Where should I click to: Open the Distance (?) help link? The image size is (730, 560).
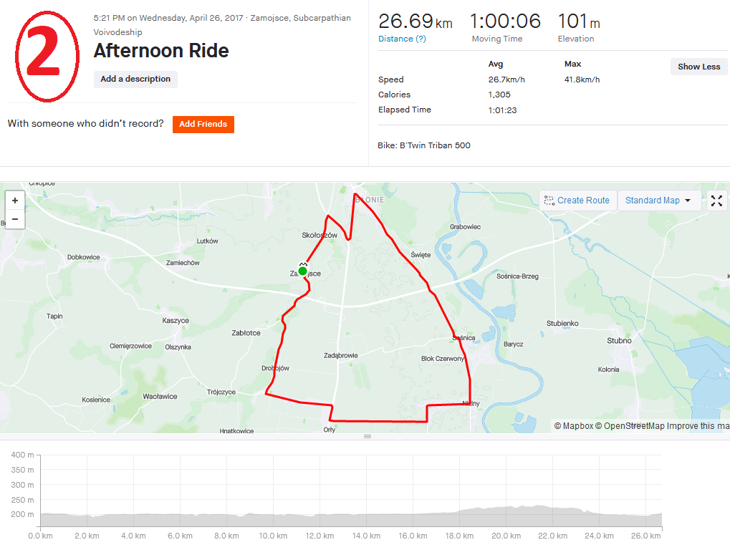pos(402,39)
